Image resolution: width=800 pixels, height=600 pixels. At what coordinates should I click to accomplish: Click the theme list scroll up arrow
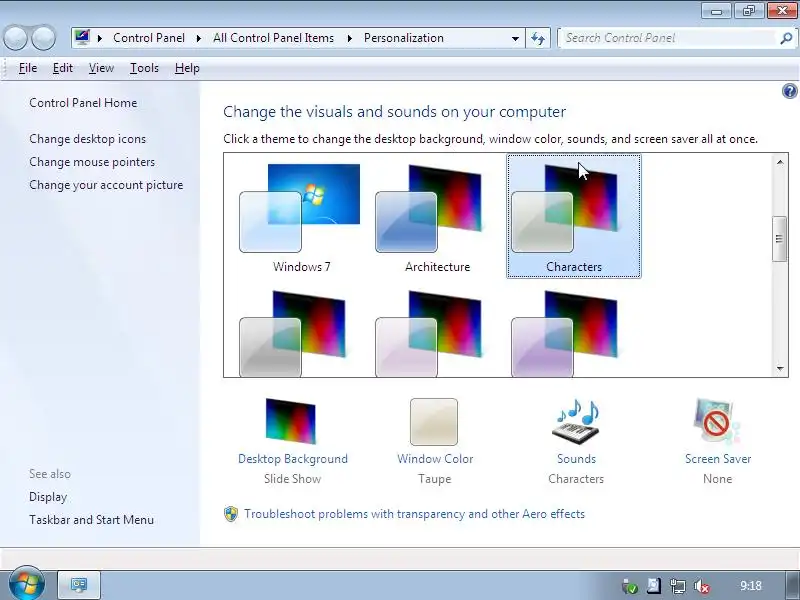click(780, 162)
